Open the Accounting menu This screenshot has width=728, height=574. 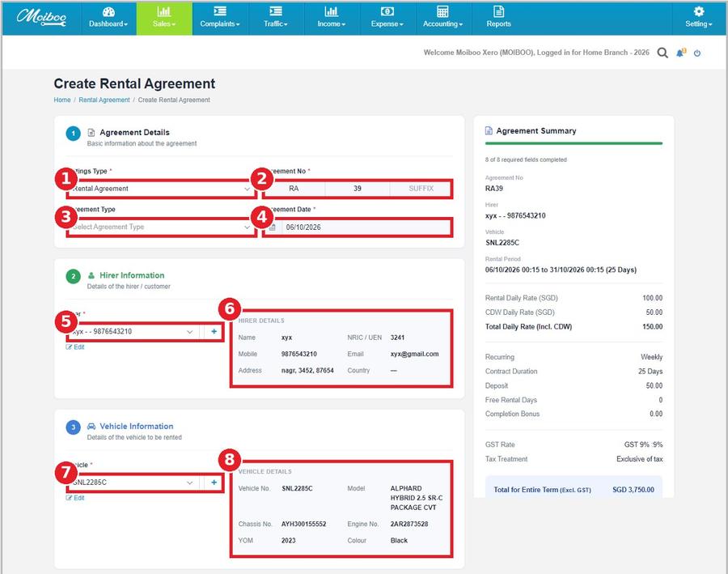coord(442,18)
